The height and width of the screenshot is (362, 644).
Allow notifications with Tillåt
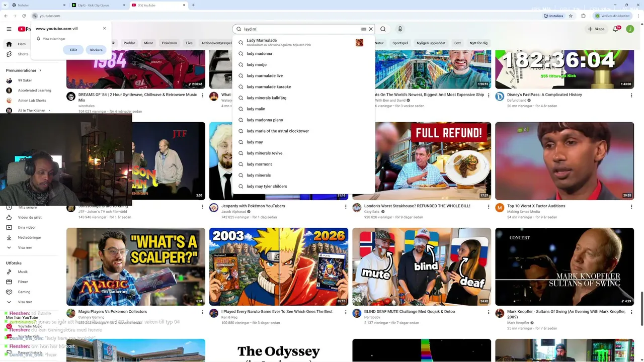(73, 50)
